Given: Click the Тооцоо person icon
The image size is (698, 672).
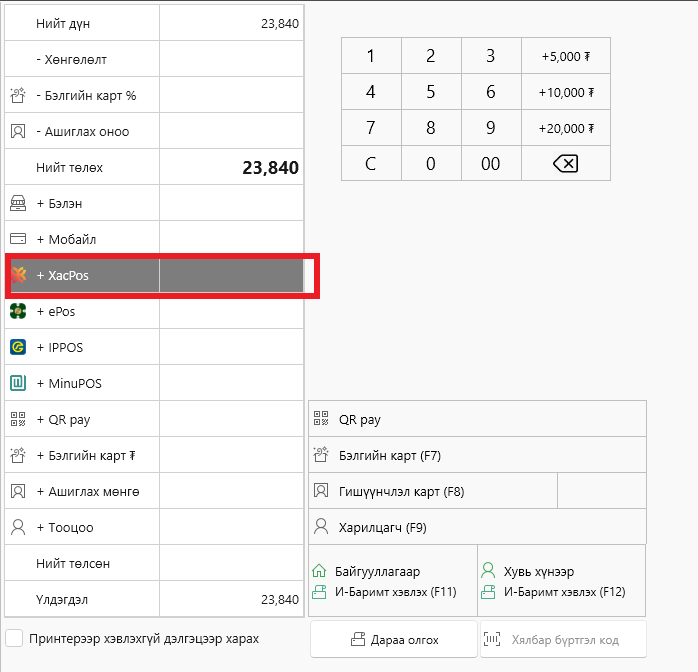Looking at the screenshot, I should tap(17, 527).
